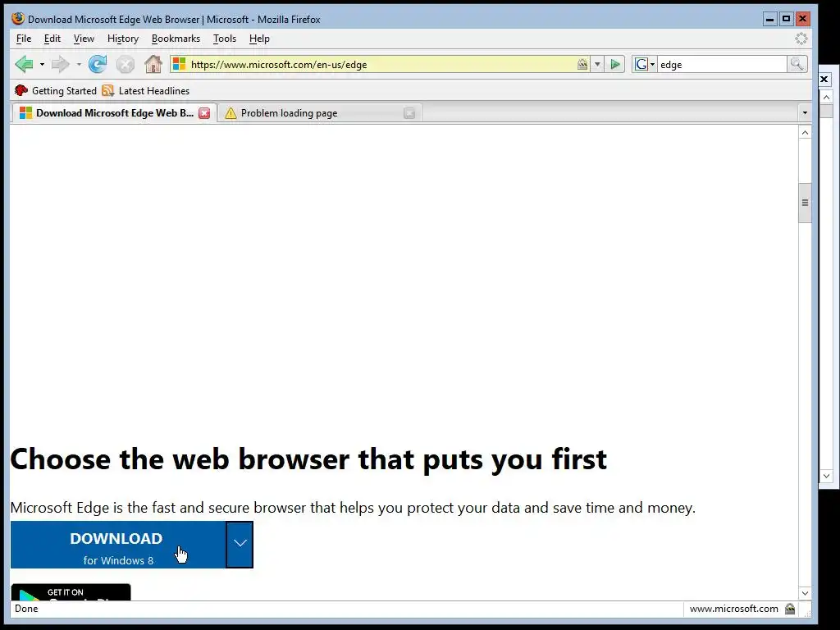Open the Latest Headlines feed bookmark
The image size is (840, 630).
pyautogui.click(x=146, y=90)
